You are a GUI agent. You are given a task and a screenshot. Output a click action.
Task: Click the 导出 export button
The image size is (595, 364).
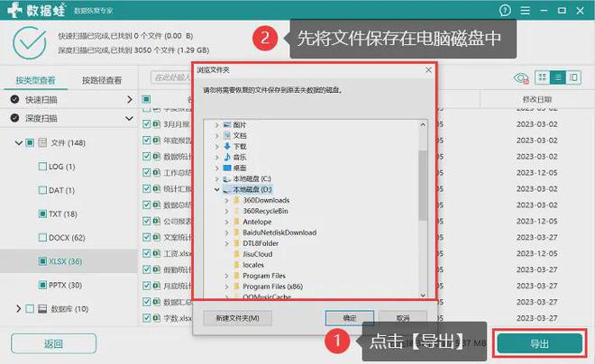[539, 344]
